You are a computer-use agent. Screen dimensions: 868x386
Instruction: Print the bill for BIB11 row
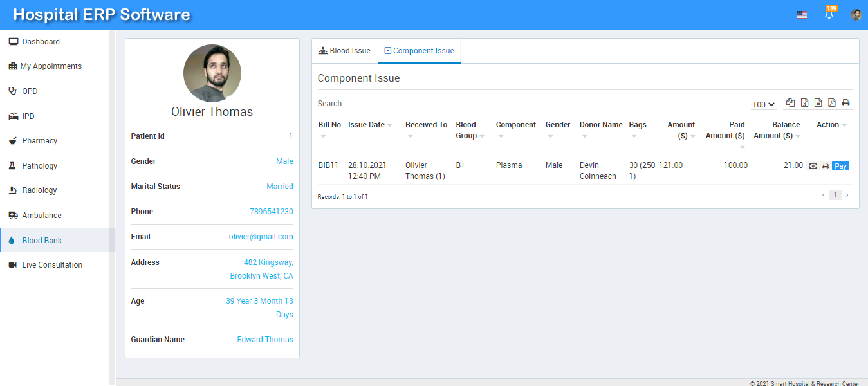(x=826, y=166)
